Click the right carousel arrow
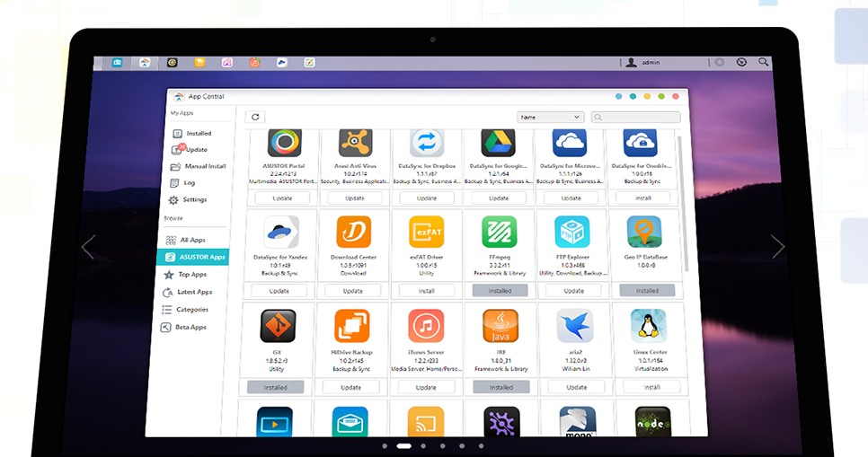The image size is (868, 457). point(777,247)
